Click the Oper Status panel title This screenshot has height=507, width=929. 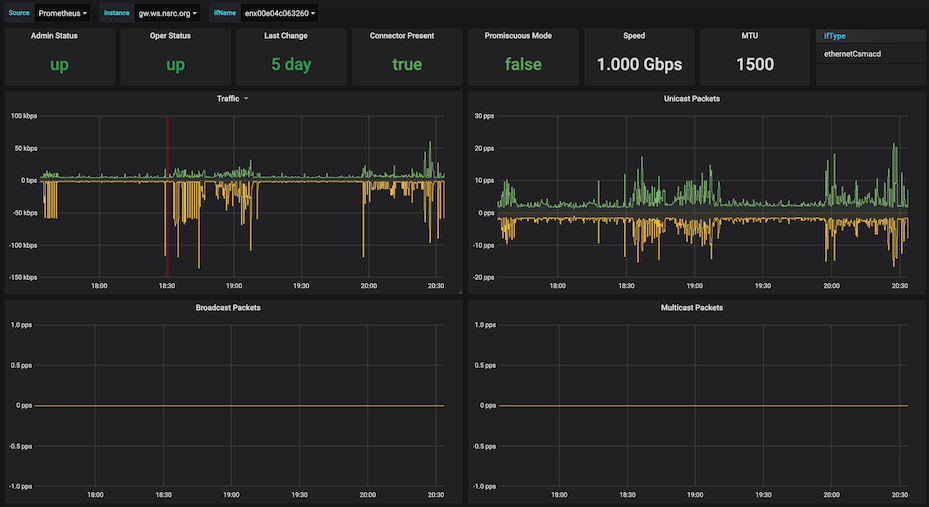175,36
